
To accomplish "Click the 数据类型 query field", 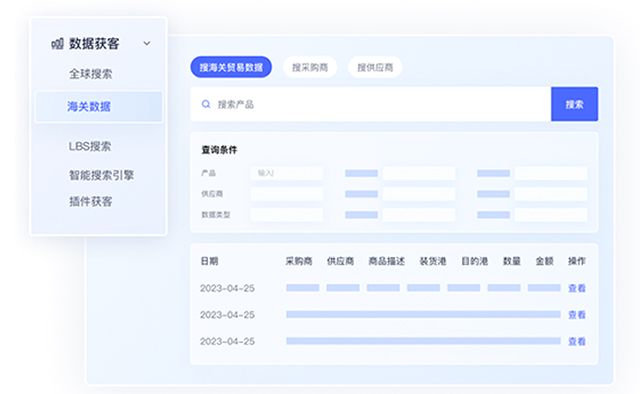I will (x=287, y=215).
